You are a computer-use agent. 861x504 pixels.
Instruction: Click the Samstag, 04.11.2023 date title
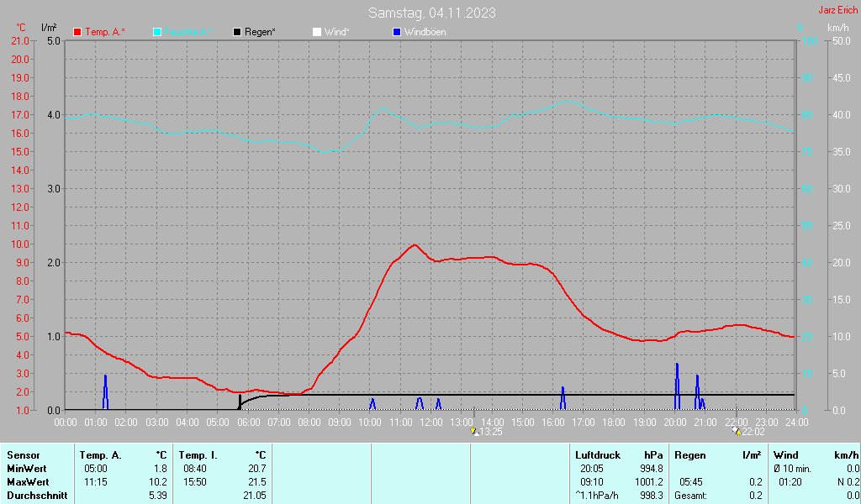(431, 13)
